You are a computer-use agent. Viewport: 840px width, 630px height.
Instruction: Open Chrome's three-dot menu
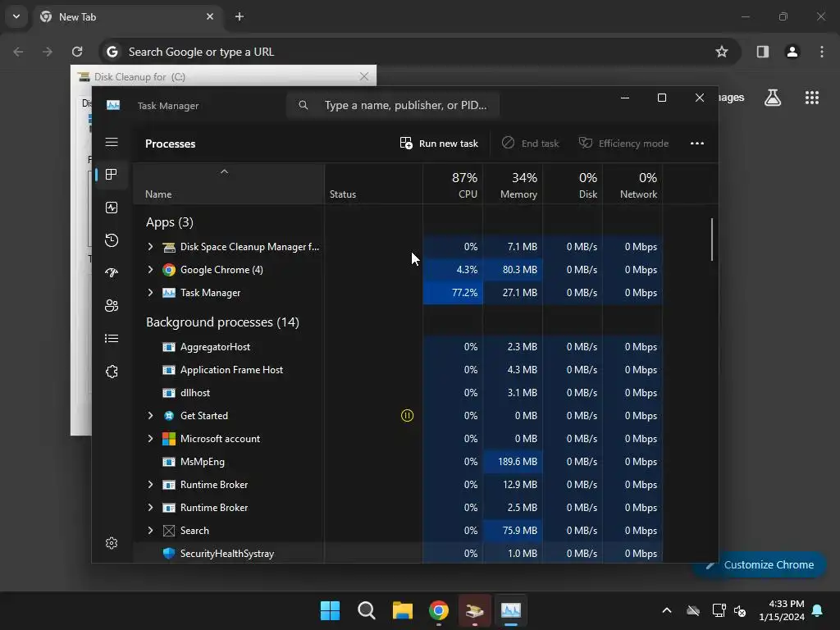(822, 52)
